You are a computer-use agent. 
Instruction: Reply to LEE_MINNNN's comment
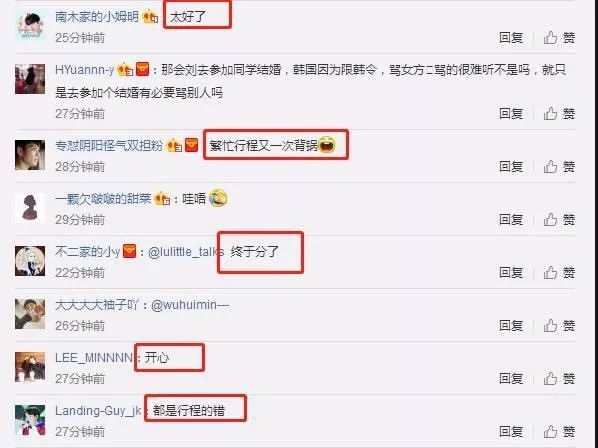point(511,378)
